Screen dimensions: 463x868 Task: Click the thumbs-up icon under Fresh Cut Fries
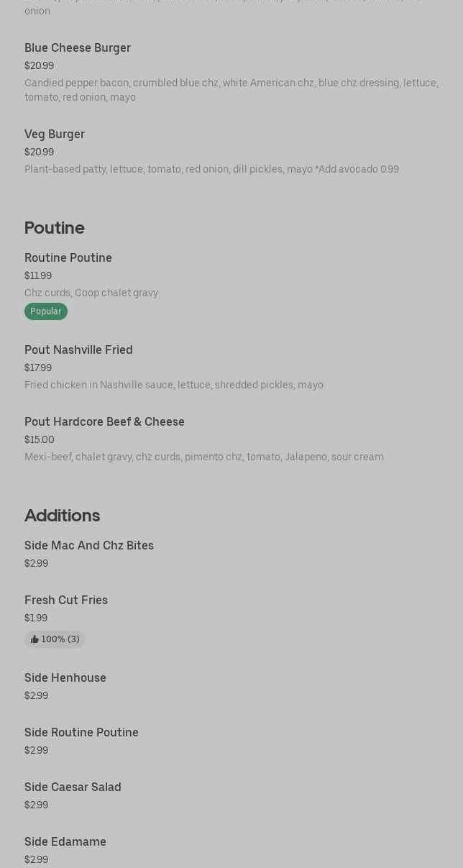pyautogui.click(x=35, y=639)
